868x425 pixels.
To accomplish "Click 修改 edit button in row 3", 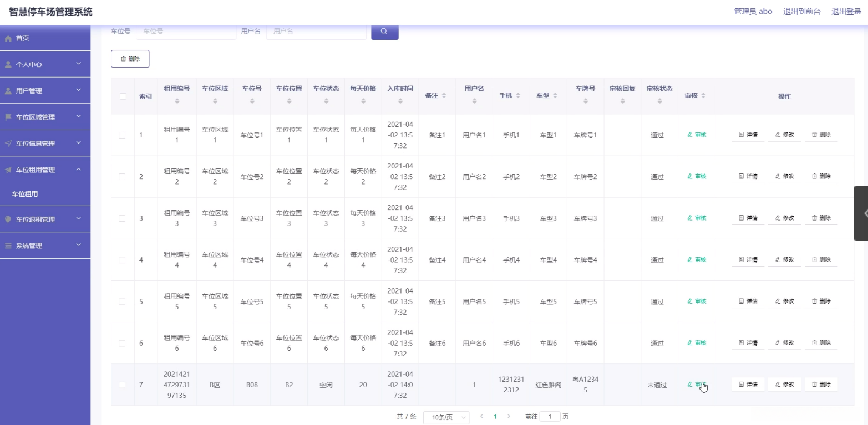I will (x=784, y=218).
